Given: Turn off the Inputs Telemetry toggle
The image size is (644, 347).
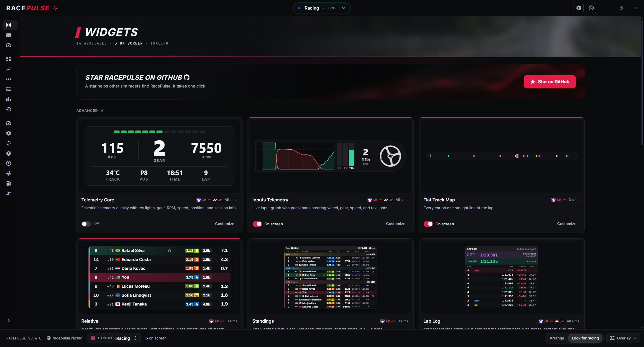Looking at the screenshot, I should (257, 224).
